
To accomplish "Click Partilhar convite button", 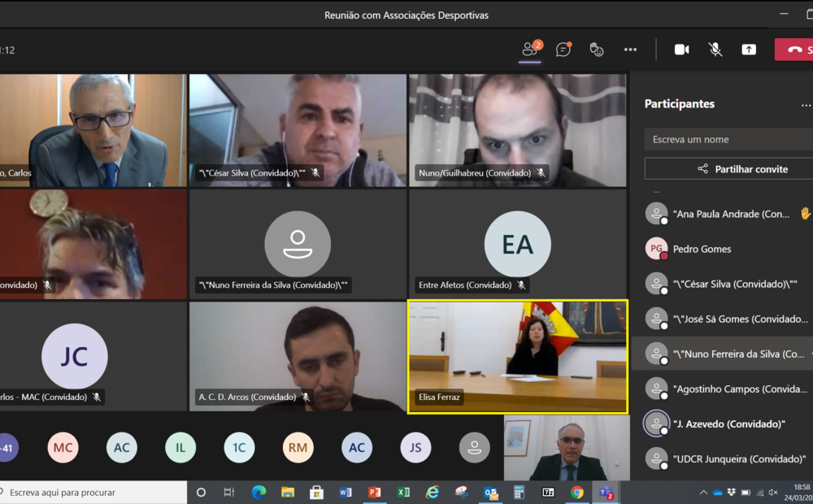I will [x=728, y=169].
